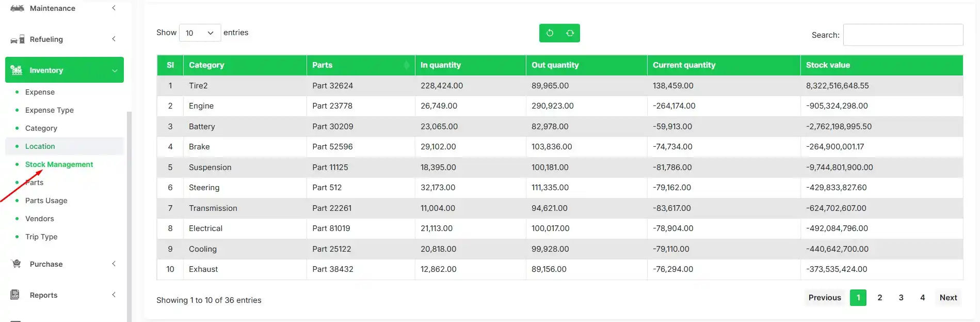Select Parts Usage in Inventory submenu
This screenshot has height=322, width=980.
pyautogui.click(x=46, y=201)
